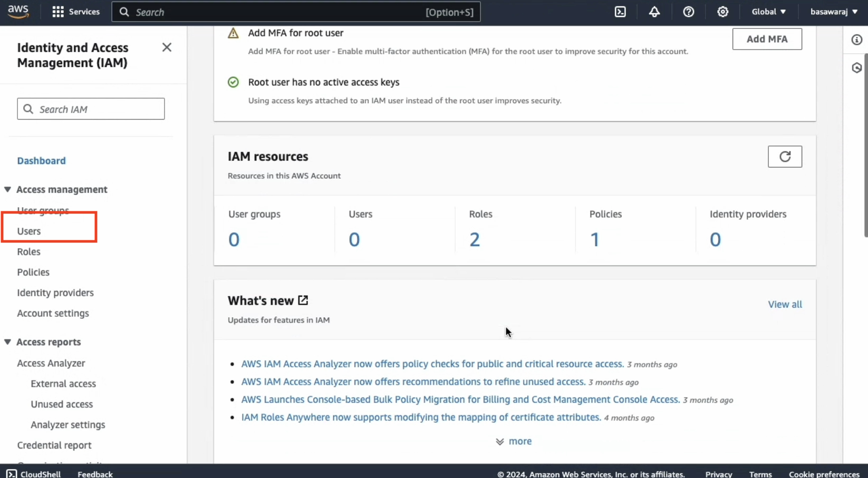The width and height of the screenshot is (868, 478).
Task: Open the help question mark menu
Action: click(x=689, y=12)
